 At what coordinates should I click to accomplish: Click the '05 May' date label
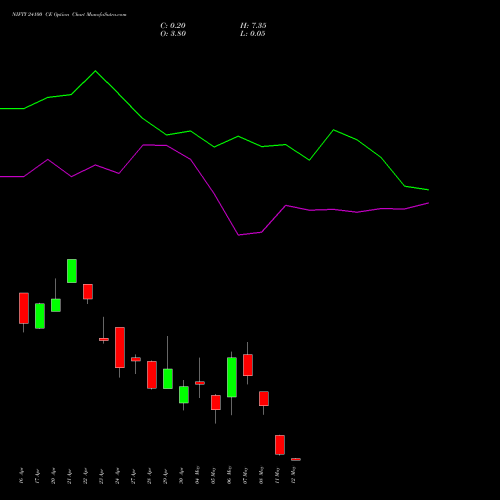coord(214,475)
